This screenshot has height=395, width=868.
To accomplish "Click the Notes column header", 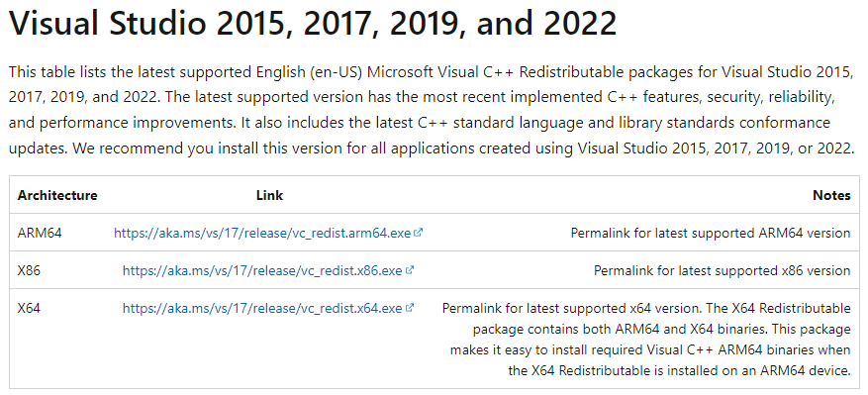I will [831, 195].
